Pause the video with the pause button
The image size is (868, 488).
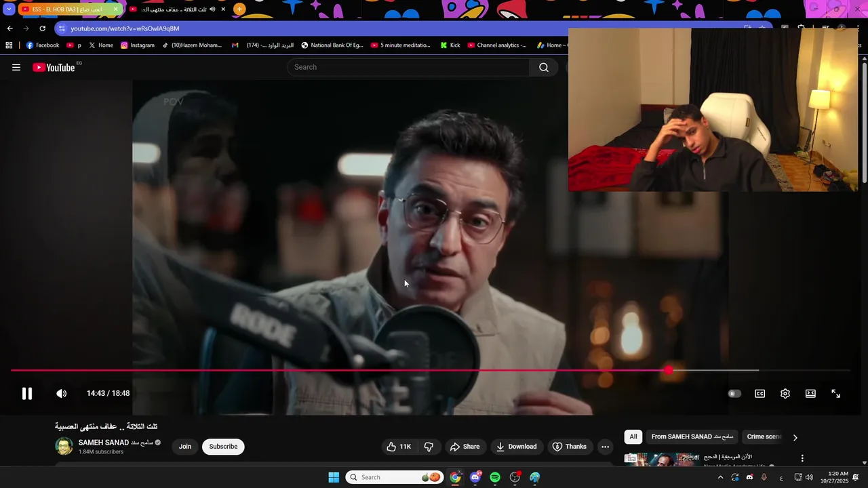27,393
